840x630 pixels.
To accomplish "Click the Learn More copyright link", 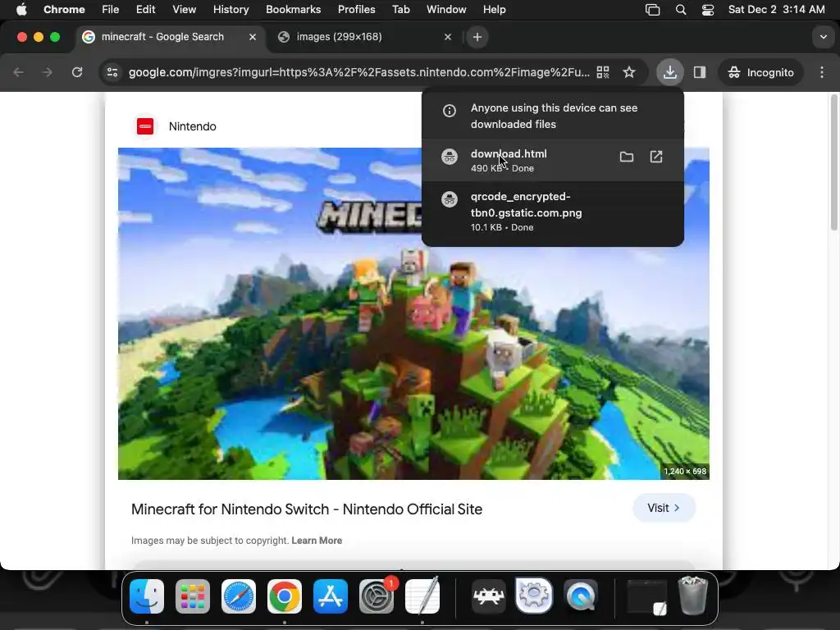I will [x=317, y=541].
